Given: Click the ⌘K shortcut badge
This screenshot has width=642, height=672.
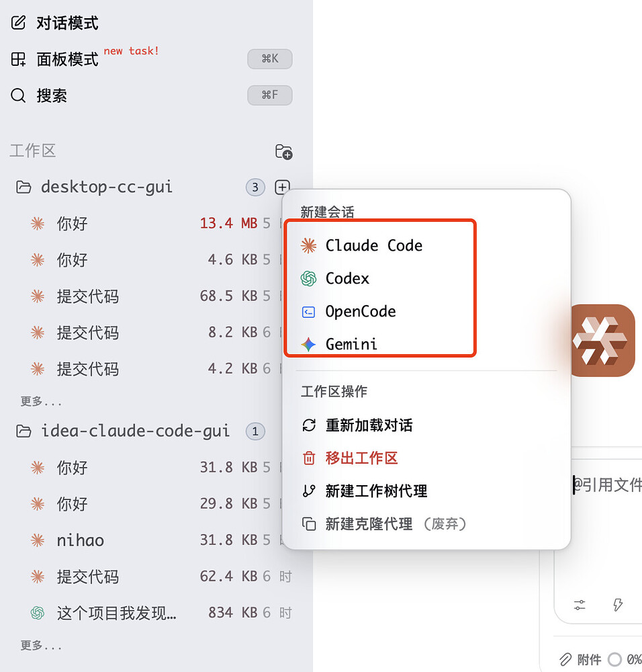Looking at the screenshot, I should [270, 58].
